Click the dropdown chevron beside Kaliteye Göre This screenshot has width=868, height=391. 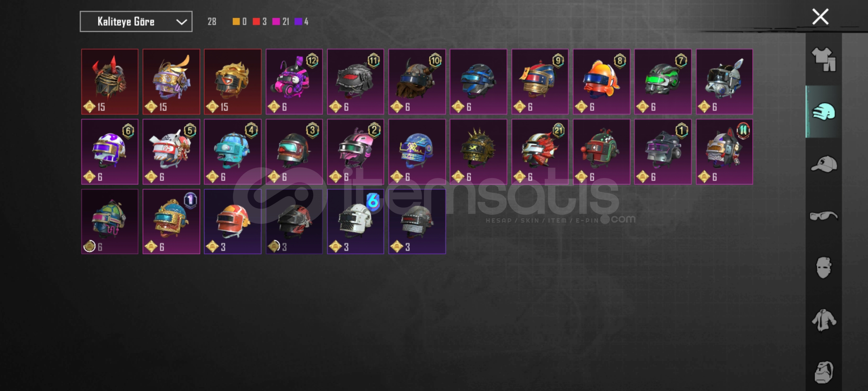click(181, 22)
